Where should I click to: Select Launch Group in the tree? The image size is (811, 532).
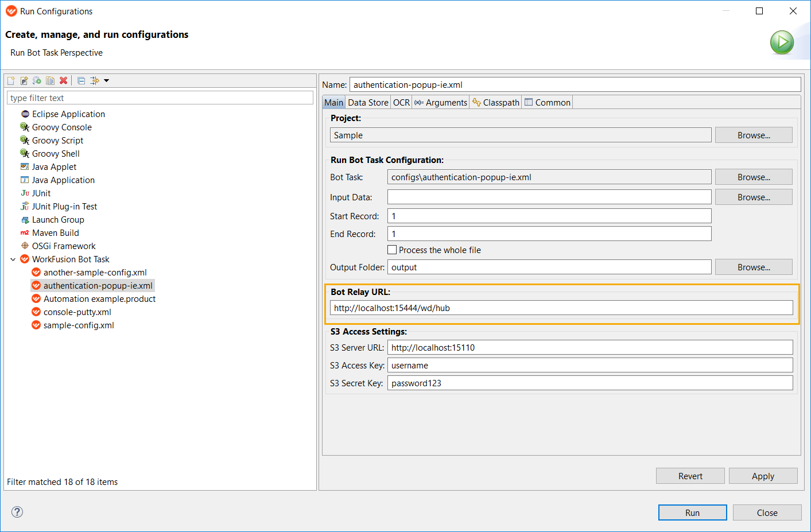tap(58, 220)
